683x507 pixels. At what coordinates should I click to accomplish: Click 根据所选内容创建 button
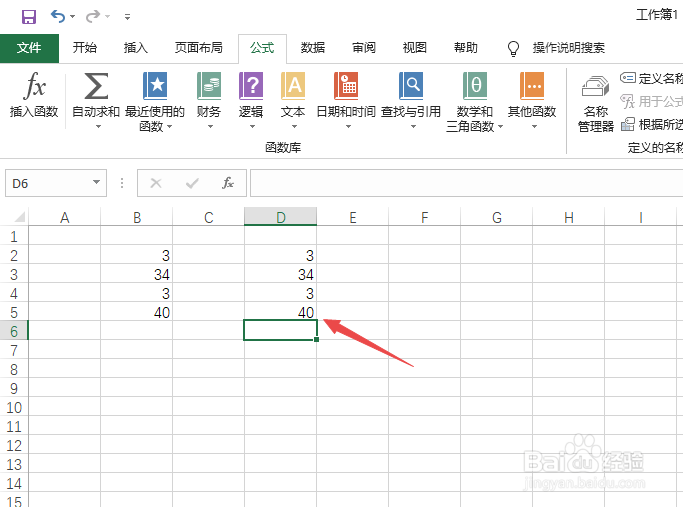pyautogui.click(x=651, y=125)
